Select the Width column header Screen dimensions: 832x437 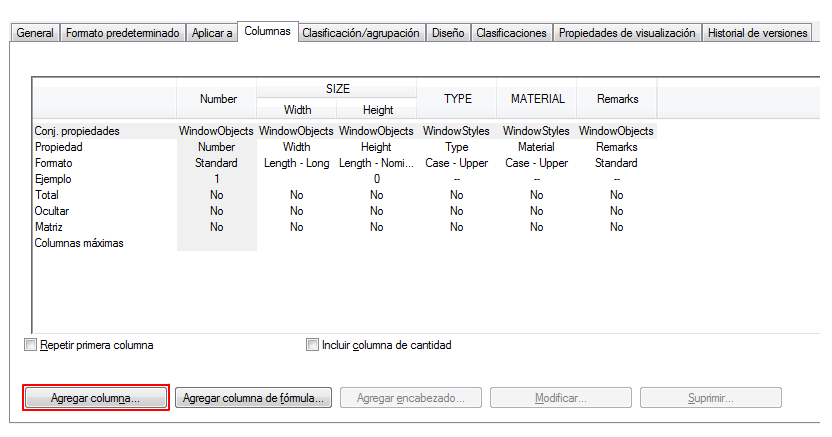tap(297, 110)
